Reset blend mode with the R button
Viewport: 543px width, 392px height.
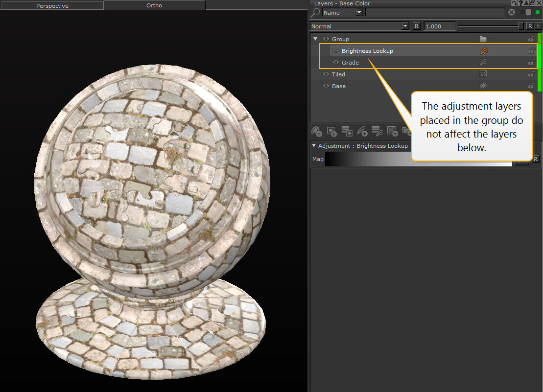click(x=416, y=26)
